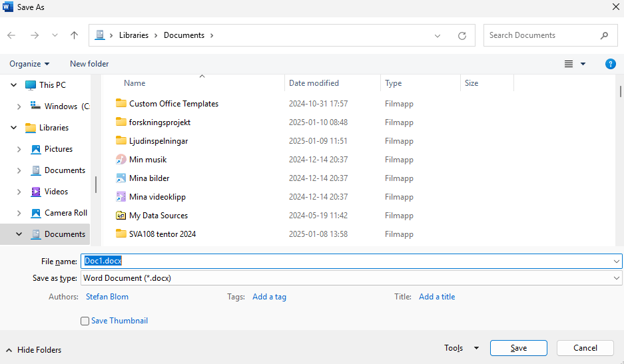This screenshot has width=624, height=364.
Task: Expand the chevron after Documents in path
Action: coord(212,35)
